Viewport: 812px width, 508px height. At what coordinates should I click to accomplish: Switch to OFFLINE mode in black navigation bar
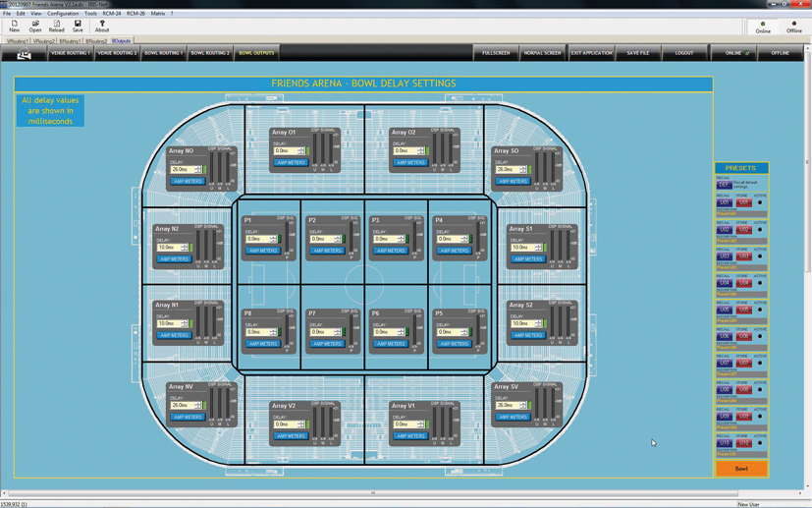(x=780, y=53)
